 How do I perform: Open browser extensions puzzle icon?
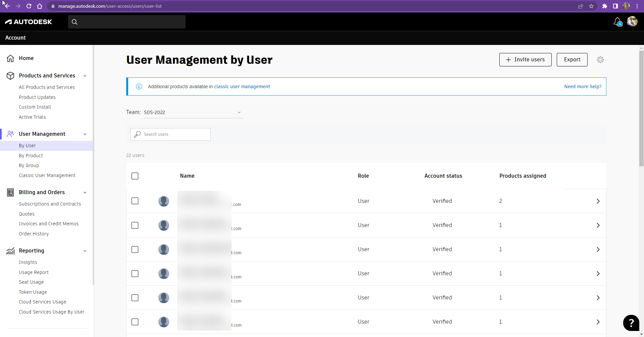[605, 6]
